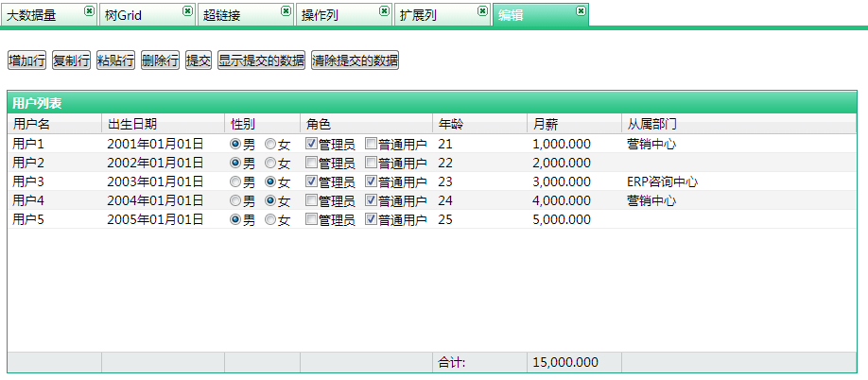Image resolution: width=868 pixels, height=380 pixels.
Task: Select 女 radio for 用户4
Action: point(270,200)
